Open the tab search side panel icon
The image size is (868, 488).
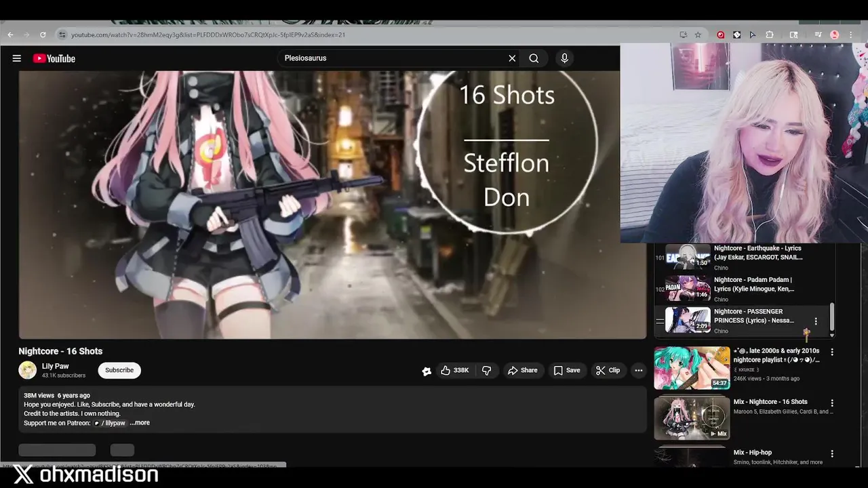pyautogui.click(x=793, y=35)
